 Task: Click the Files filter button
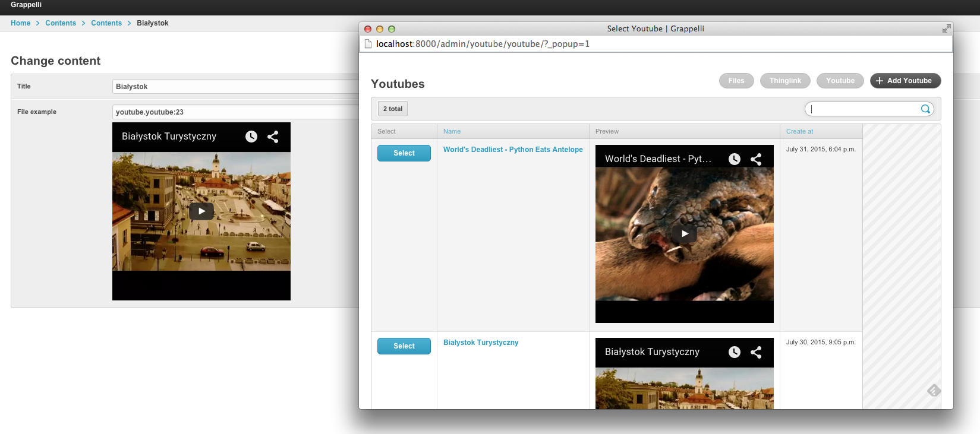[736, 81]
